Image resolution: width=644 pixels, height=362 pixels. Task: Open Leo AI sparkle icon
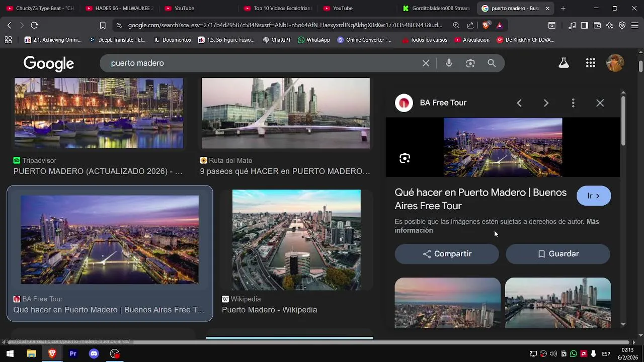click(x=610, y=25)
